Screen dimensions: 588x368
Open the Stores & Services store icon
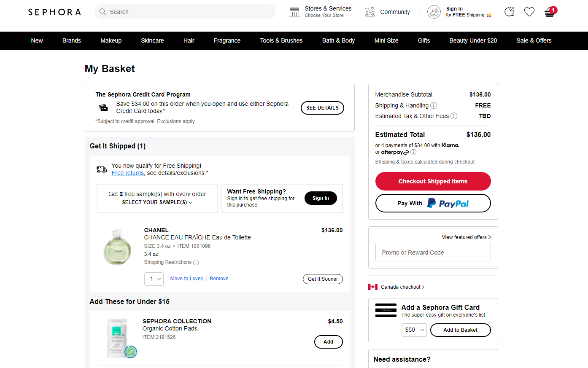[294, 12]
